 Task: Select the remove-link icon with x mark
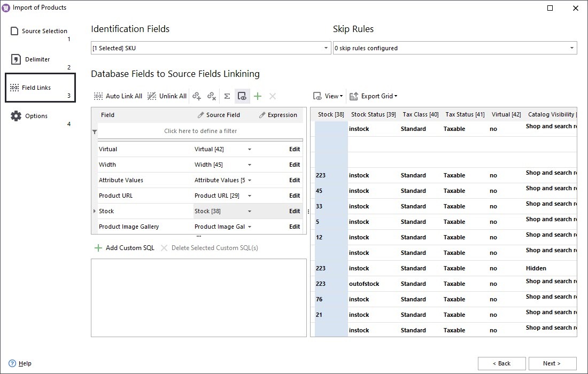[x=212, y=96]
